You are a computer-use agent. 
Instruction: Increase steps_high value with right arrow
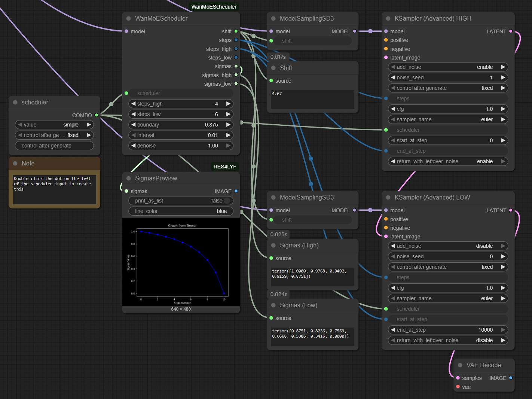click(x=228, y=104)
